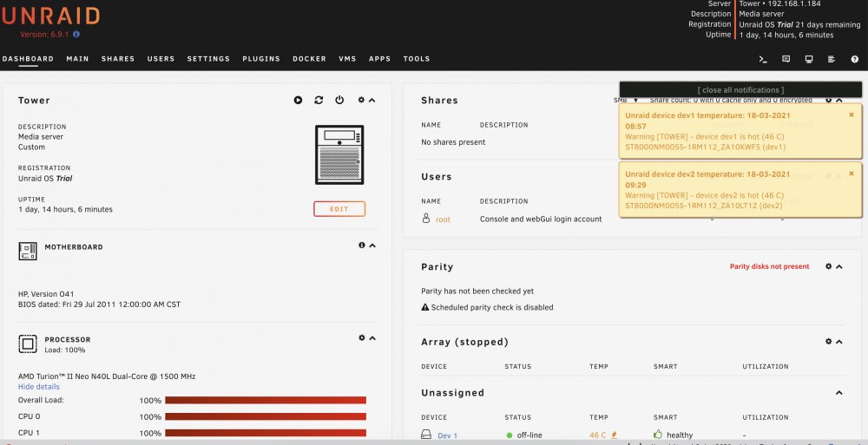Switch to the Plugins tab
Viewport: 868px width, 445px height.
[261, 59]
